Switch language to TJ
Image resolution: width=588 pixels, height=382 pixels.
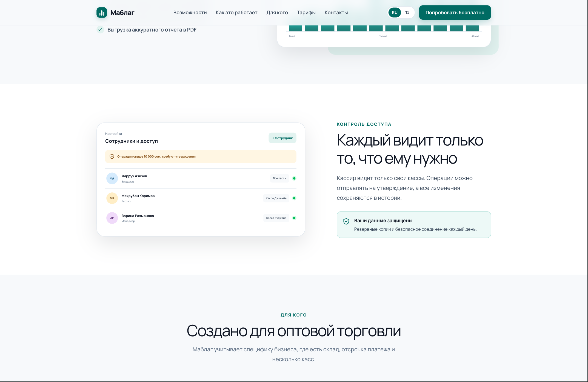coord(407,13)
